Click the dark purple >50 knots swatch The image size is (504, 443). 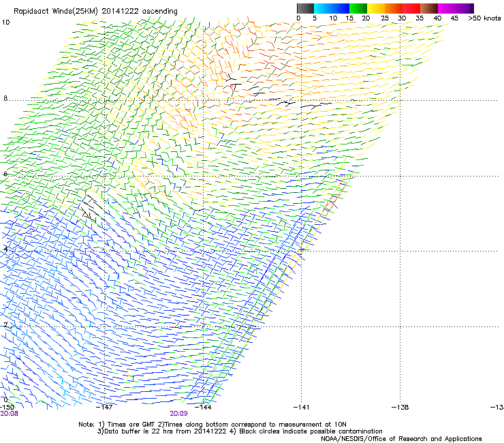click(x=472, y=8)
